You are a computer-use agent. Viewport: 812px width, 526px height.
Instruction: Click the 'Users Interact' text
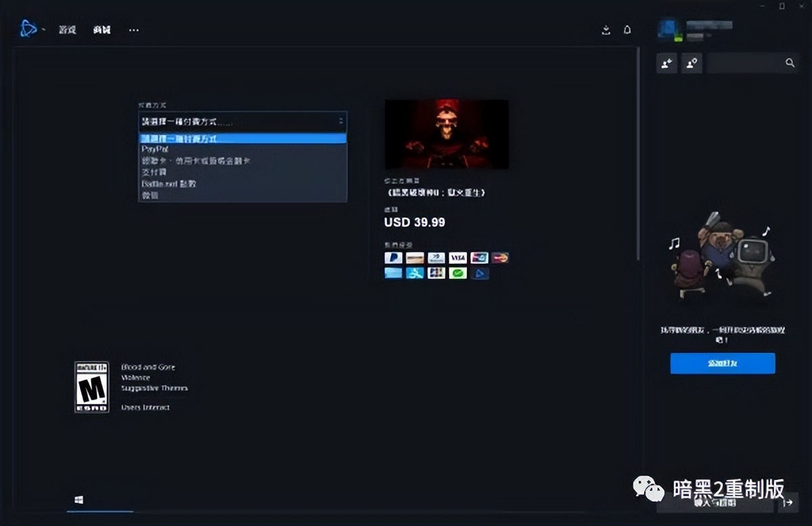tap(145, 408)
